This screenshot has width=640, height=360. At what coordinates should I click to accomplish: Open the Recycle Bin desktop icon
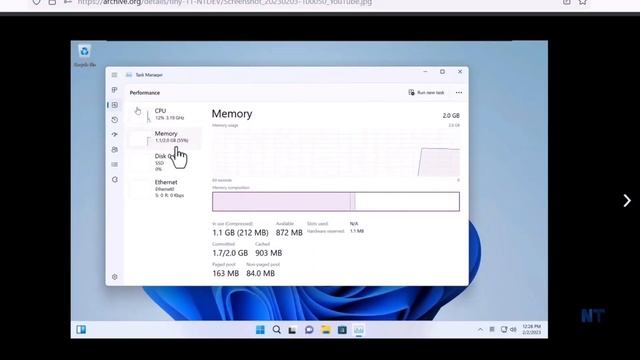tap(84, 56)
